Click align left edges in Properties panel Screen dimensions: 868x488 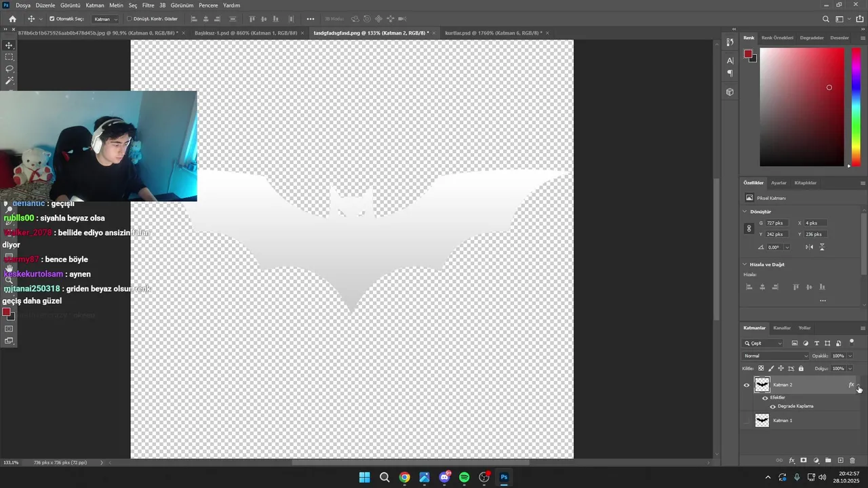point(749,287)
